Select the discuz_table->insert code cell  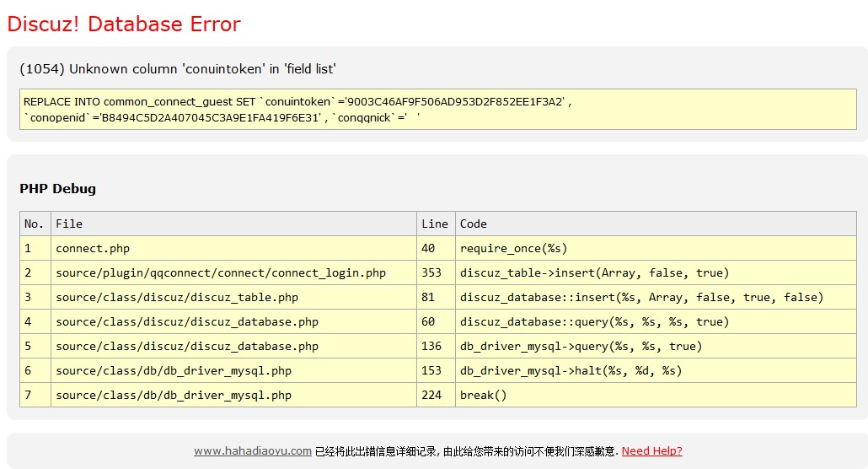coord(656,272)
